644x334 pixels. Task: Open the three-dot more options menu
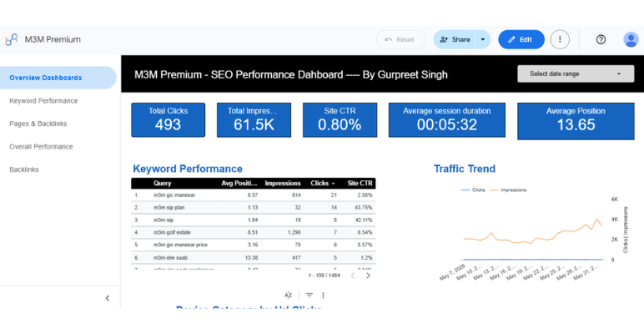[560, 39]
